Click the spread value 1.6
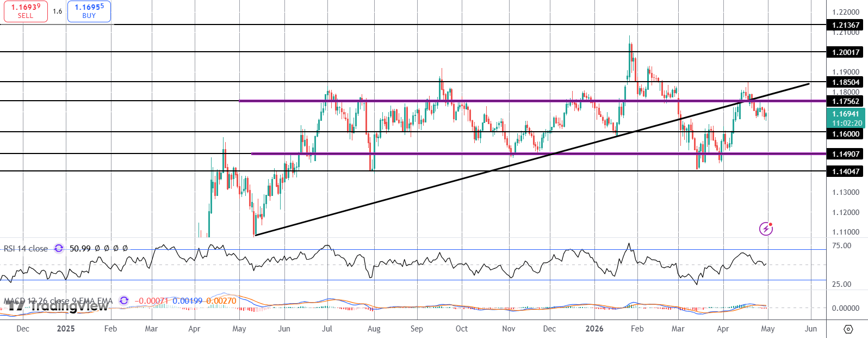Screen dimensions: 868x338 pyautogui.click(x=58, y=11)
